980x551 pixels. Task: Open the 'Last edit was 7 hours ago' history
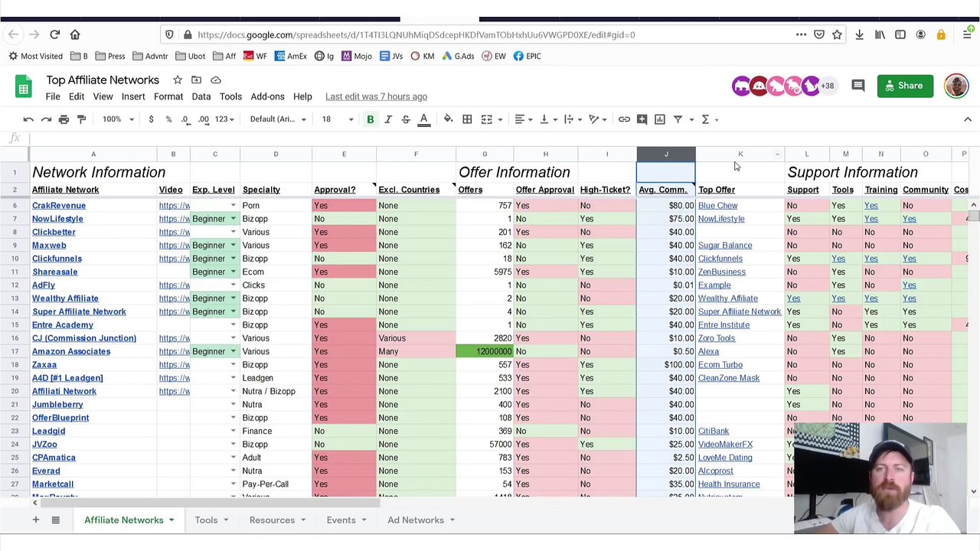tap(376, 96)
